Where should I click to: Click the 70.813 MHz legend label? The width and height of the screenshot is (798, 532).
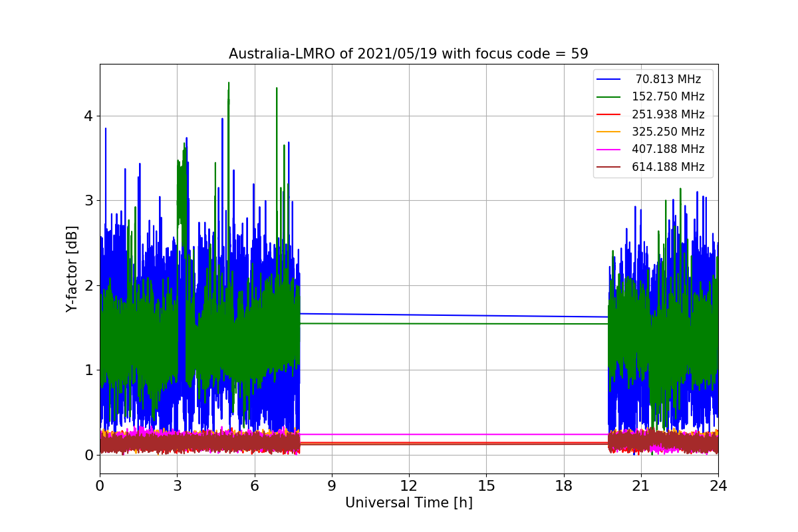(668, 79)
